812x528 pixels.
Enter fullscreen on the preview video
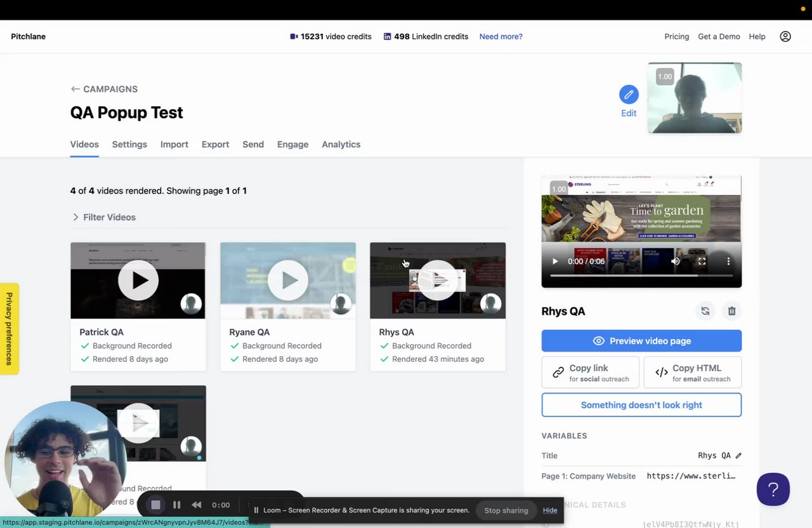702,261
